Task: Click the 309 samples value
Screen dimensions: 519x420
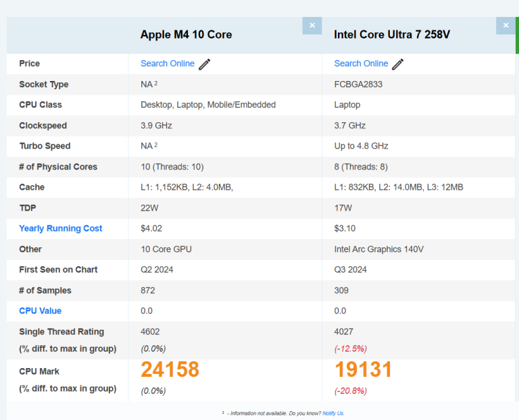Action: pos(341,290)
